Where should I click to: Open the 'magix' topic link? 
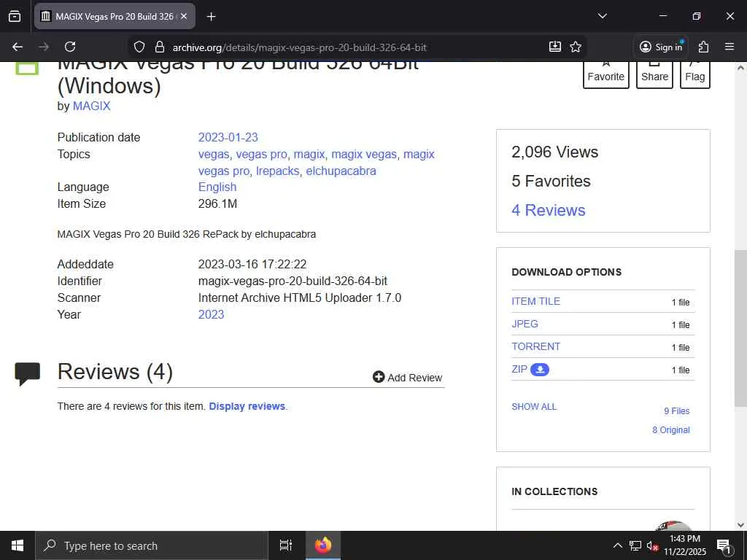[x=309, y=155]
